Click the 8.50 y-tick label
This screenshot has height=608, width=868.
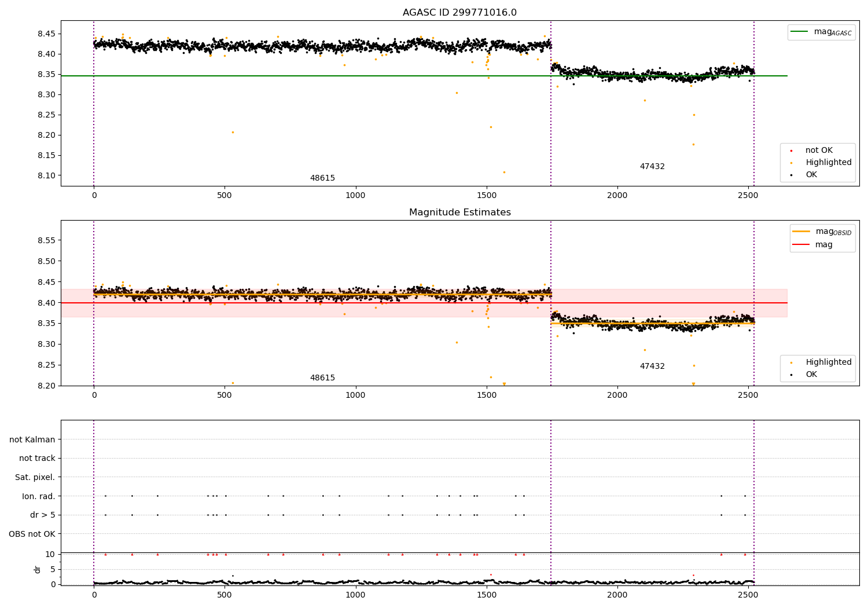pyautogui.click(x=46, y=262)
